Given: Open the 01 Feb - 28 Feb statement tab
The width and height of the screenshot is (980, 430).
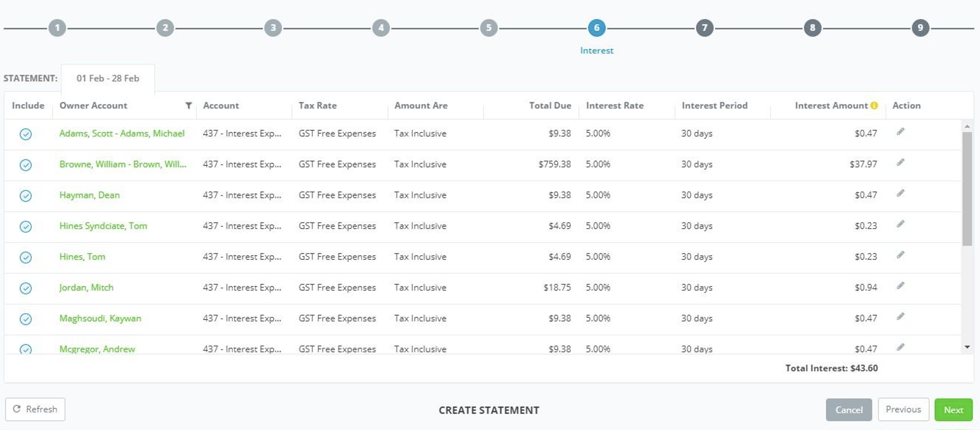Looking at the screenshot, I should [108, 78].
